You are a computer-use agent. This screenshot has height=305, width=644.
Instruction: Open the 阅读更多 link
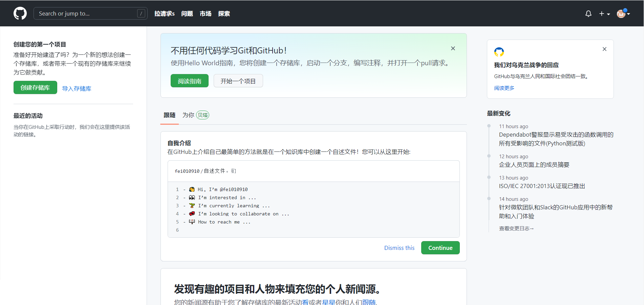(x=504, y=88)
